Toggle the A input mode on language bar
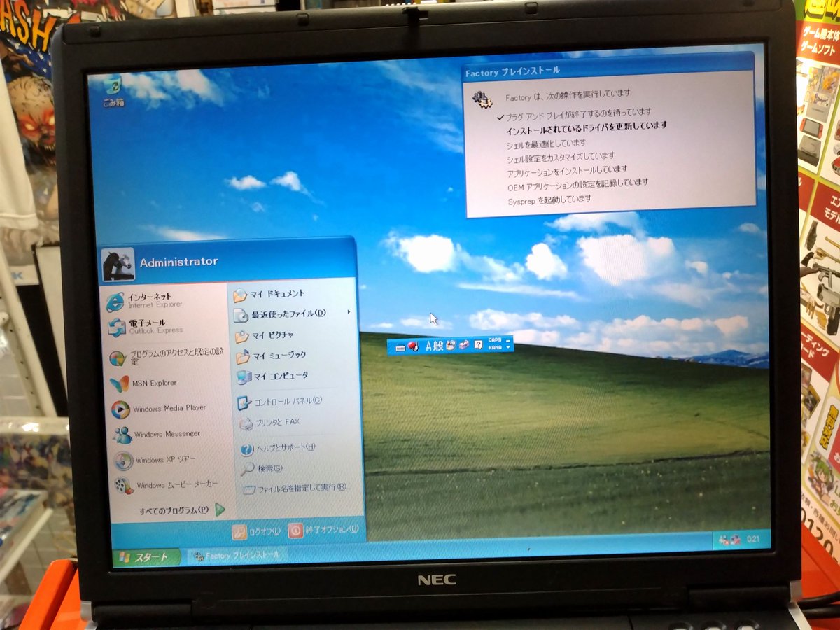Viewport: 840px width, 630px height. tap(429, 346)
